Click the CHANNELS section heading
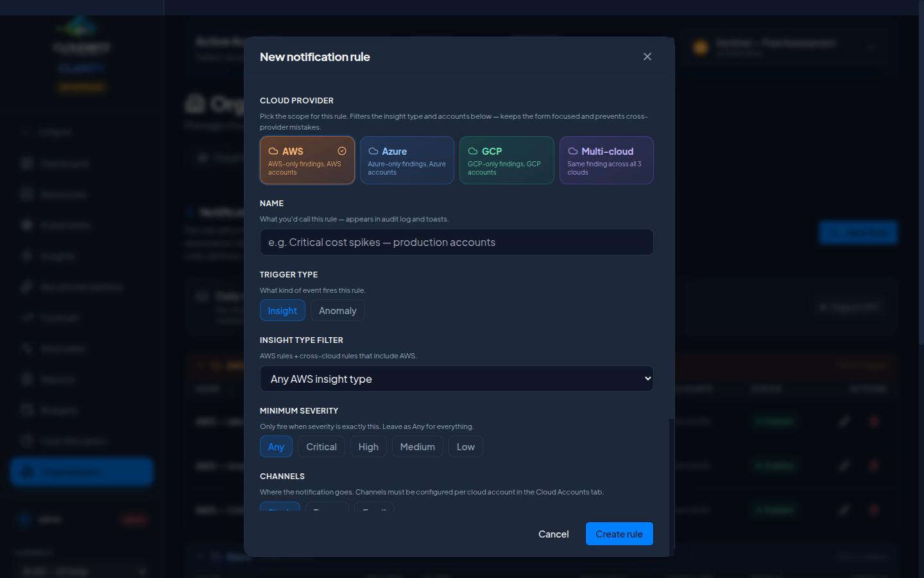924x578 pixels. (x=282, y=477)
